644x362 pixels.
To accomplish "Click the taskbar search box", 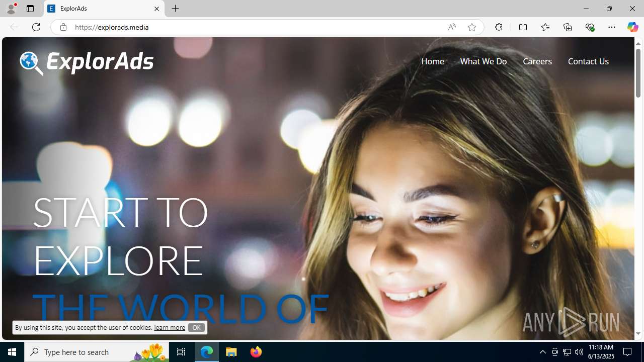I will pyautogui.click(x=96, y=352).
